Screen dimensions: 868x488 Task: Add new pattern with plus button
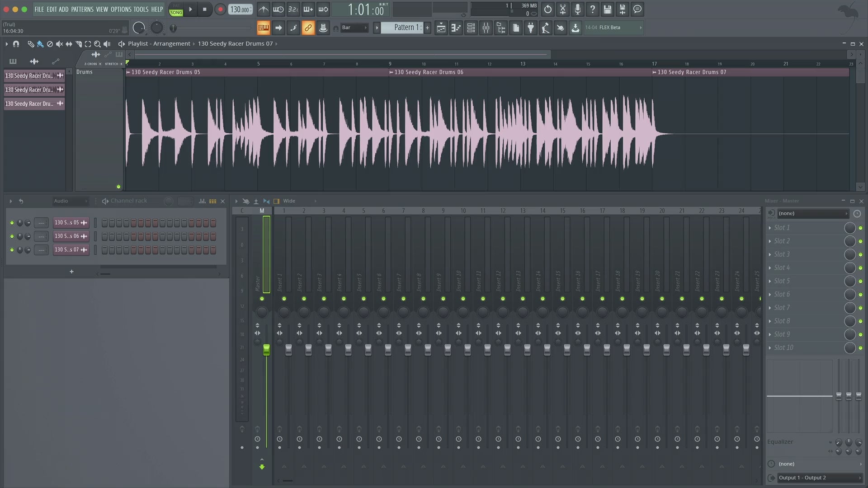pyautogui.click(x=427, y=28)
